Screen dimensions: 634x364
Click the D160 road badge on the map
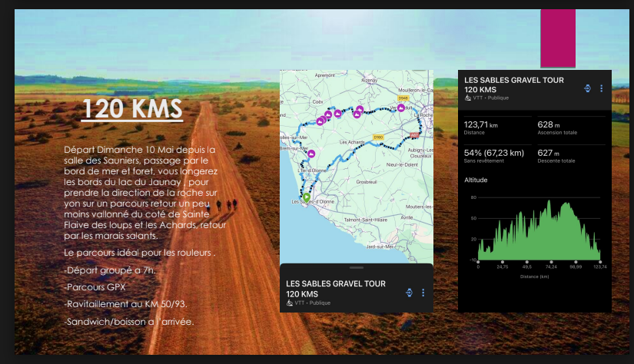pyautogui.click(x=377, y=137)
